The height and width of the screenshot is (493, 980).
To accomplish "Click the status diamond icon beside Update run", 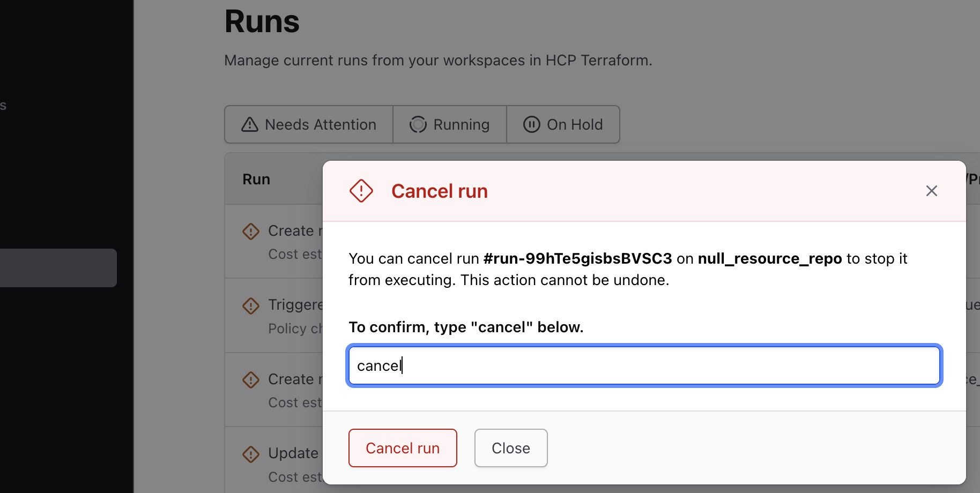I will [251, 454].
